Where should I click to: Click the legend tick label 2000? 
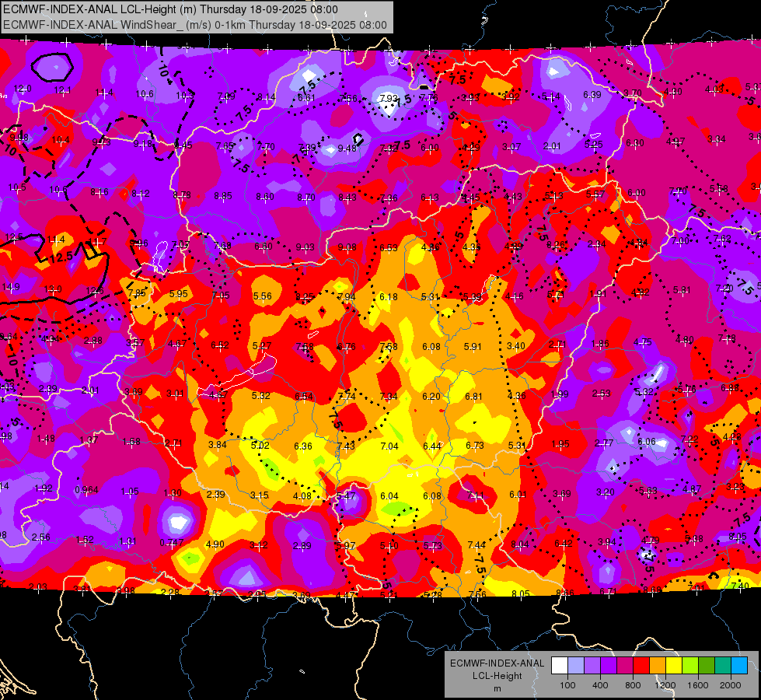(x=731, y=685)
